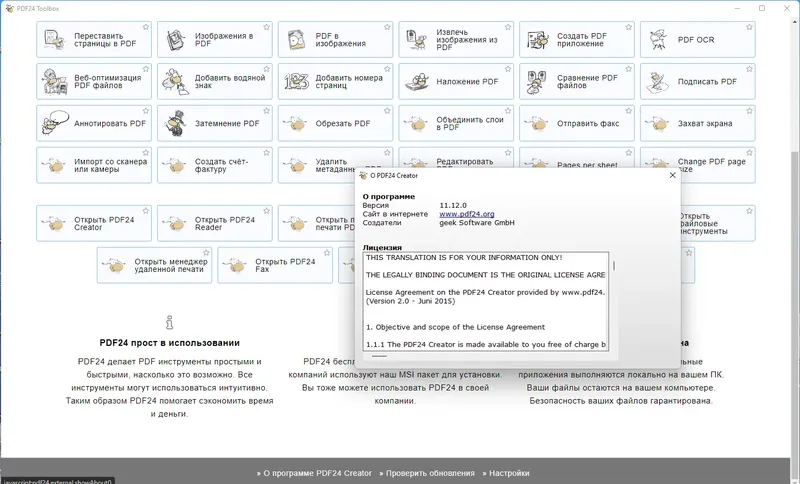Image resolution: width=800 pixels, height=484 pixels.
Task: Open the Переставить страницы в PDF tool
Action: 94,40
